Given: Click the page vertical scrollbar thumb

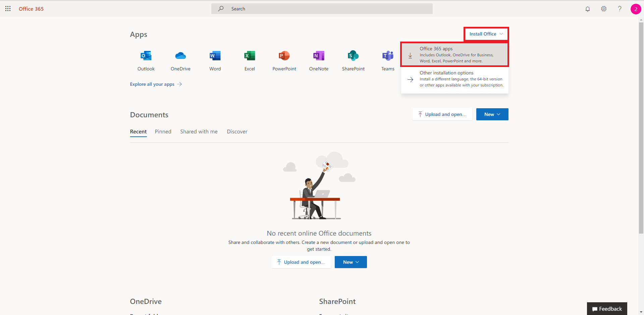Looking at the screenshot, I should [641, 127].
